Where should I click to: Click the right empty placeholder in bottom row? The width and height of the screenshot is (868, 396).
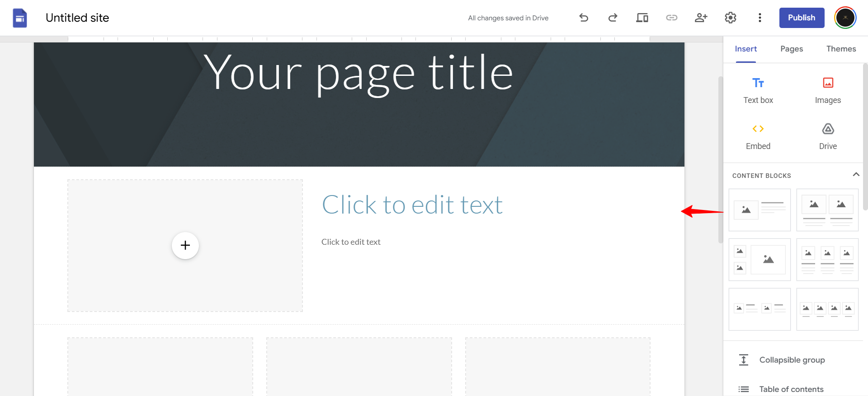(558, 367)
